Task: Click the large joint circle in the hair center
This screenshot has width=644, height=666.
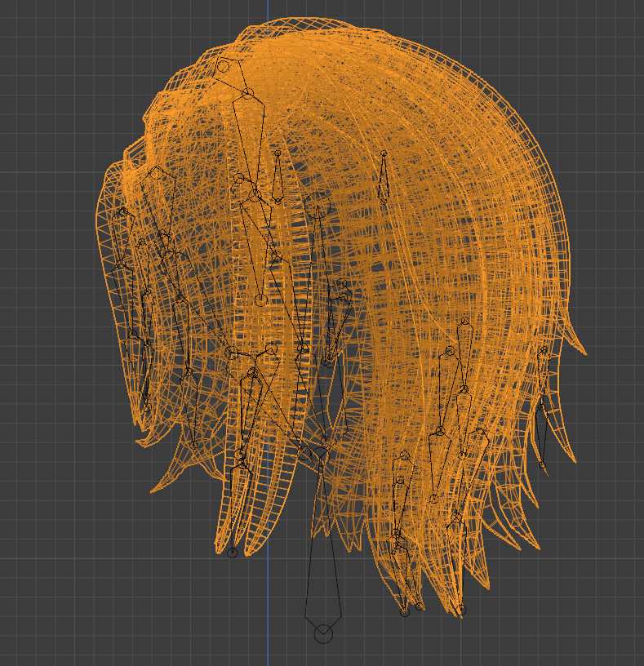Action: tap(317, 205)
